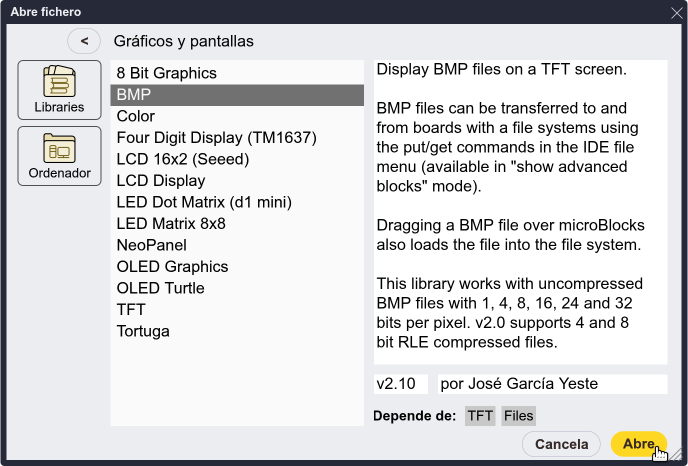
Task: Go back with the < button
Action: pos(84,41)
